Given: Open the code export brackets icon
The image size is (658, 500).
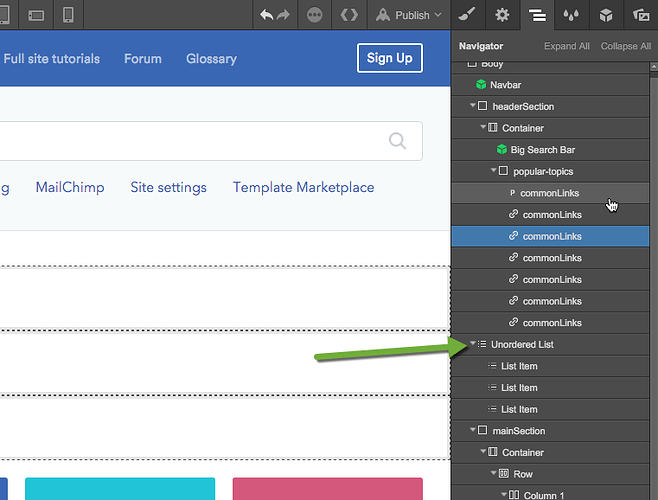Looking at the screenshot, I should click(349, 15).
